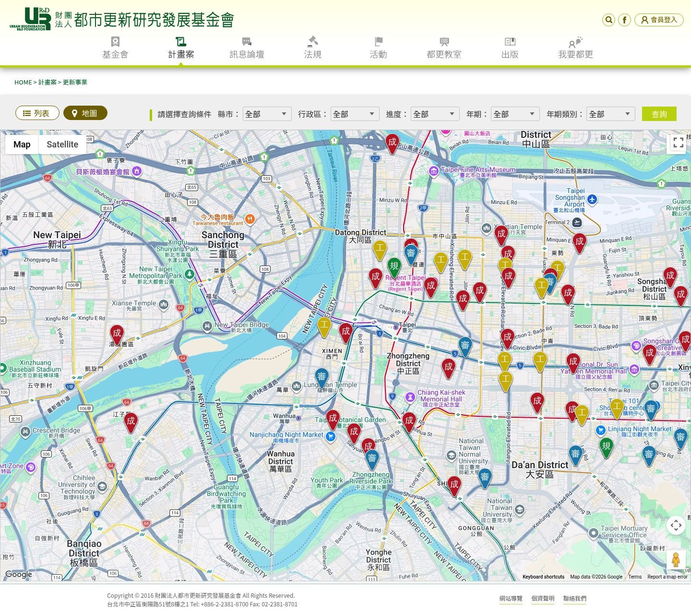Select the green 規 marker above Regent Taipei
Screen dimensions: 691x616
coord(394,268)
